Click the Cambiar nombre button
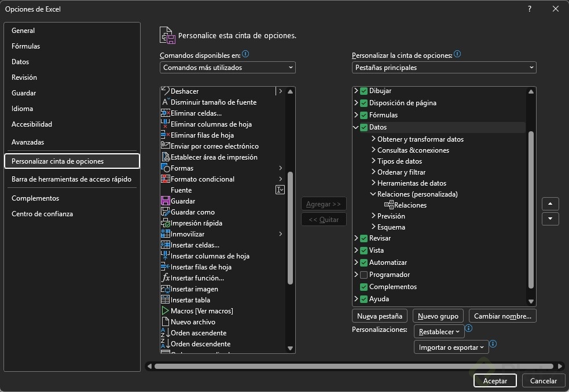Viewport: 569px width, 392px height. click(x=502, y=316)
